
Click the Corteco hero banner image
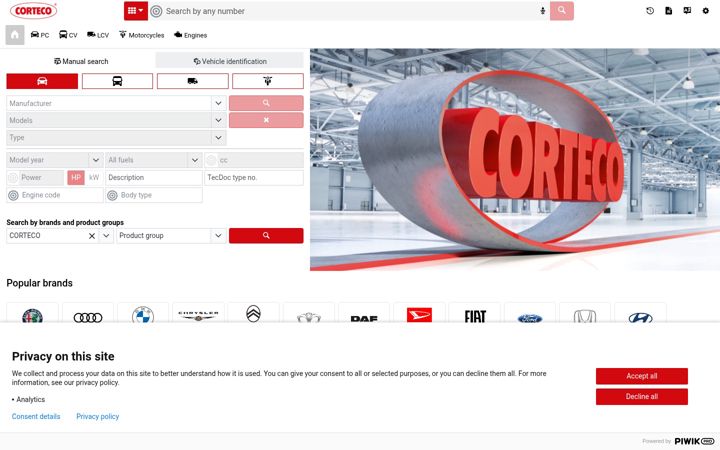coord(515,160)
